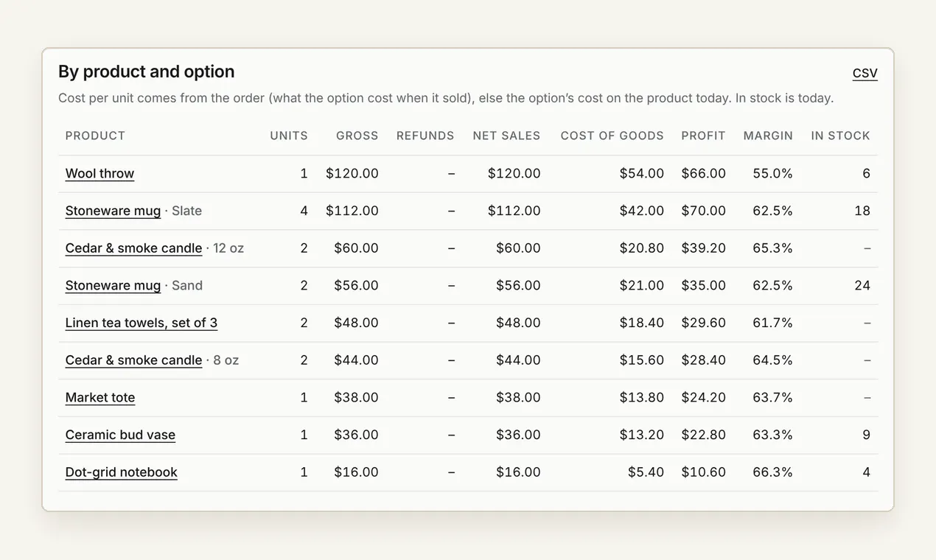936x560 pixels.
Task: Click the GROSS column header
Action: click(x=357, y=136)
